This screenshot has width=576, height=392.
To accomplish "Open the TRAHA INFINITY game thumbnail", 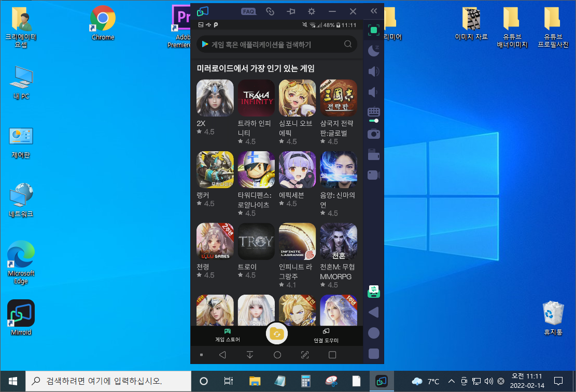I will [256, 98].
